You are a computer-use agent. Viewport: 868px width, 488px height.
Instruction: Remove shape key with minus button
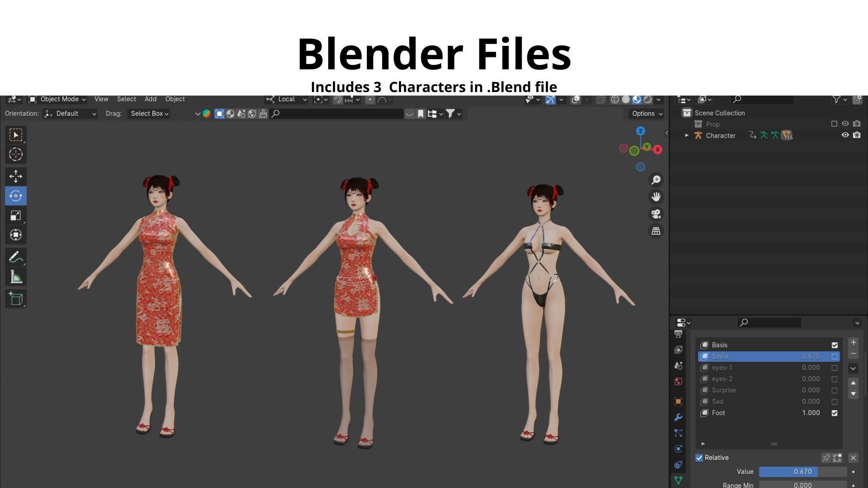(853, 354)
